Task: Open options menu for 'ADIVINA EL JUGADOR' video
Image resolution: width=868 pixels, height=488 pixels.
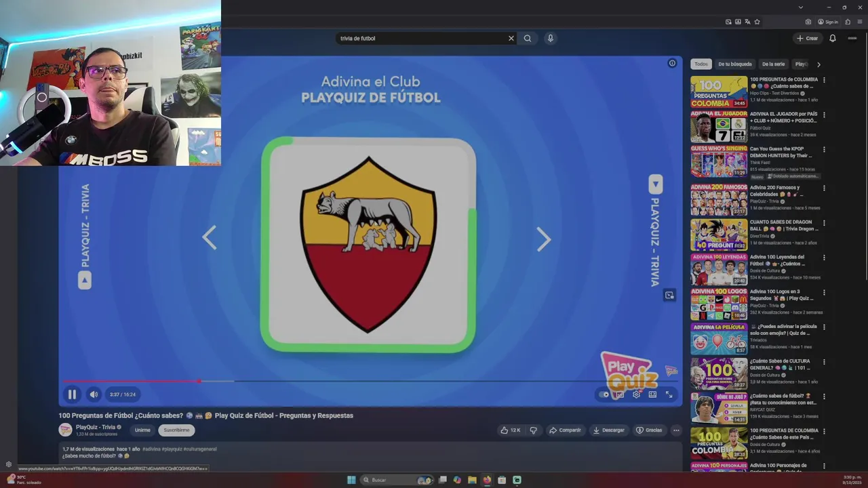Action: click(x=824, y=115)
